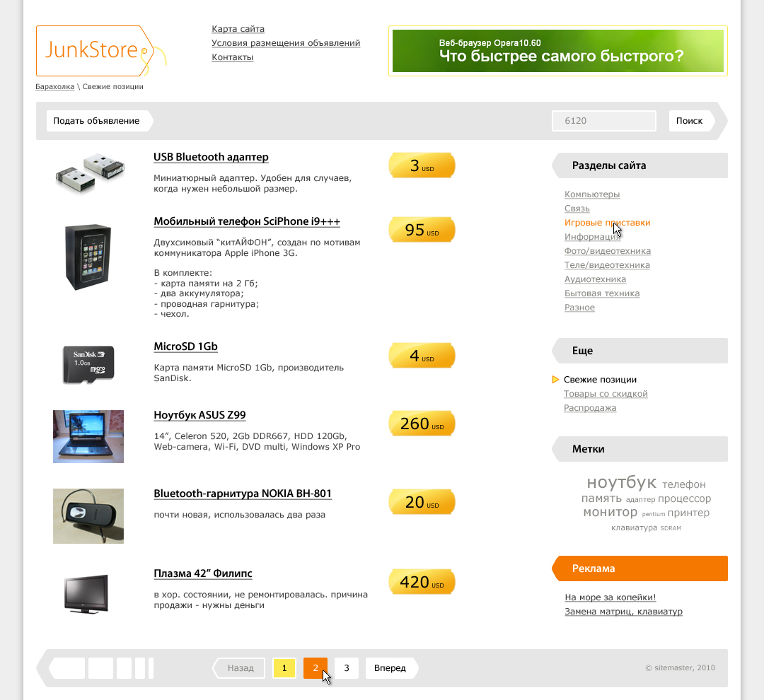Go to pagination page 3
764x700 pixels.
(347, 668)
